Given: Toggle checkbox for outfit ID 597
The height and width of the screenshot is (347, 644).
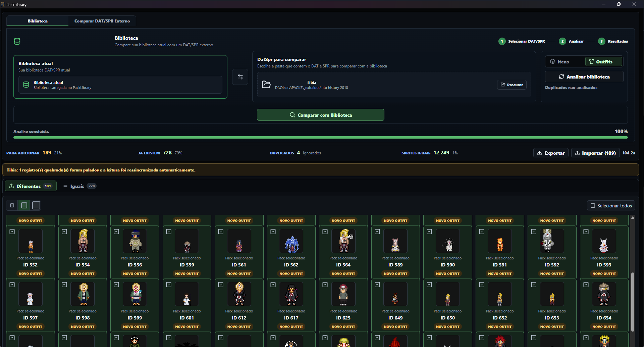Looking at the screenshot, I should pyautogui.click(x=12, y=285).
